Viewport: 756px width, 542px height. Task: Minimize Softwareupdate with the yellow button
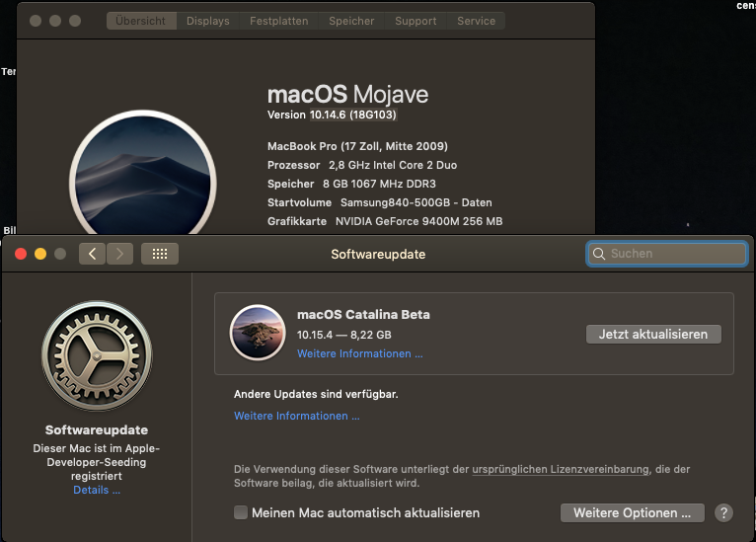tap(40, 254)
